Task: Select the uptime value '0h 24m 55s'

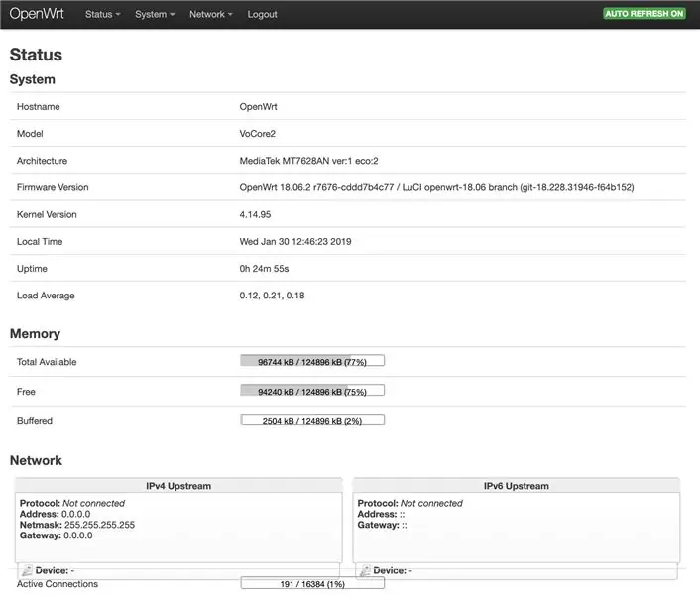Action: coord(264,269)
